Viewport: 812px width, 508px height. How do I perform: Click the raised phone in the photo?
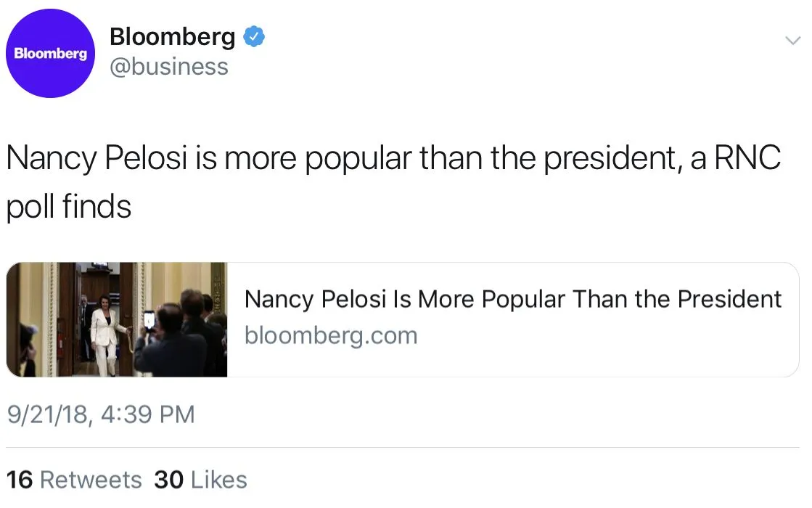click(149, 319)
